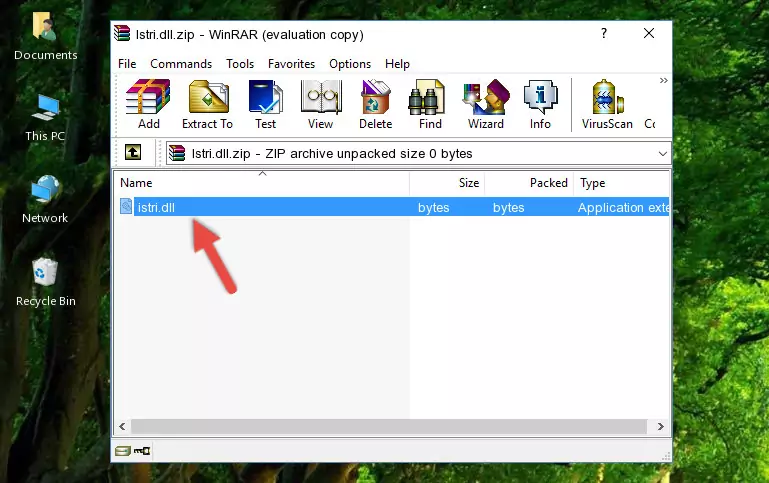The width and height of the screenshot is (769, 483).
Task: Open the Find tool
Action: (x=430, y=104)
